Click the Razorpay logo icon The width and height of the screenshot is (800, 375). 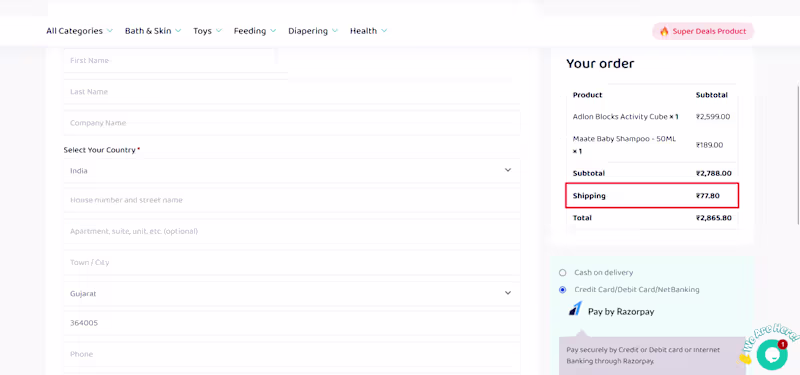click(x=575, y=309)
